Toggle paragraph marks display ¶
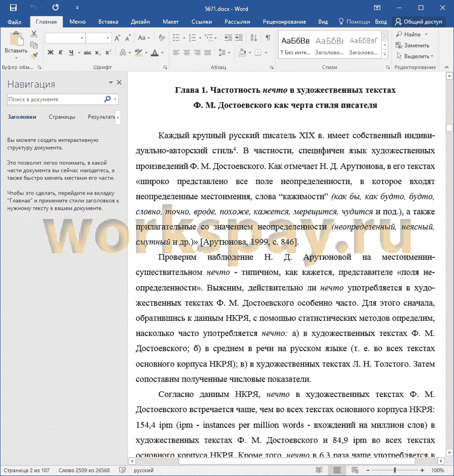 [x=267, y=38]
